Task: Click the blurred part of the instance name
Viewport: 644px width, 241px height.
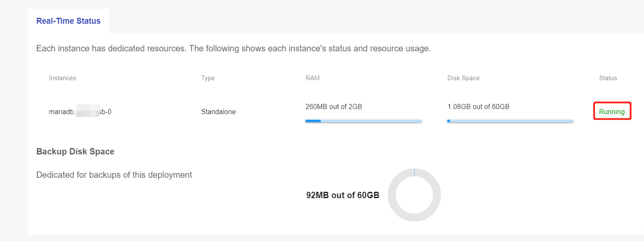Action: (87, 111)
